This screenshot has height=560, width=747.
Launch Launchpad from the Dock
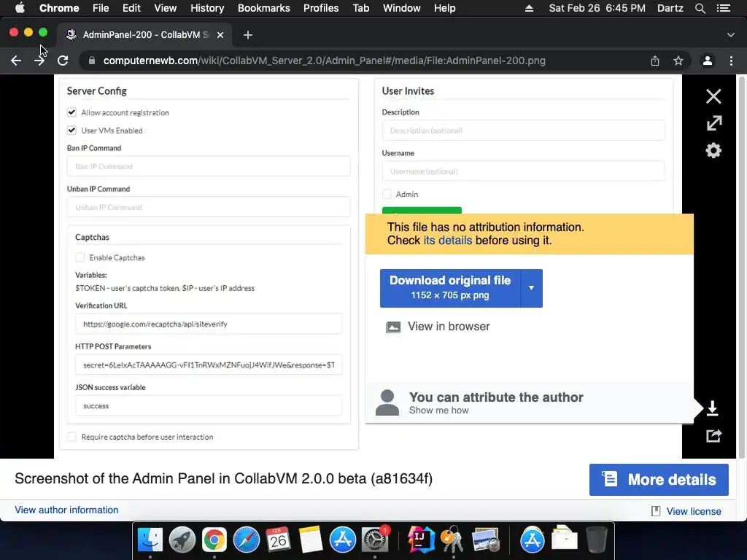pos(182,540)
